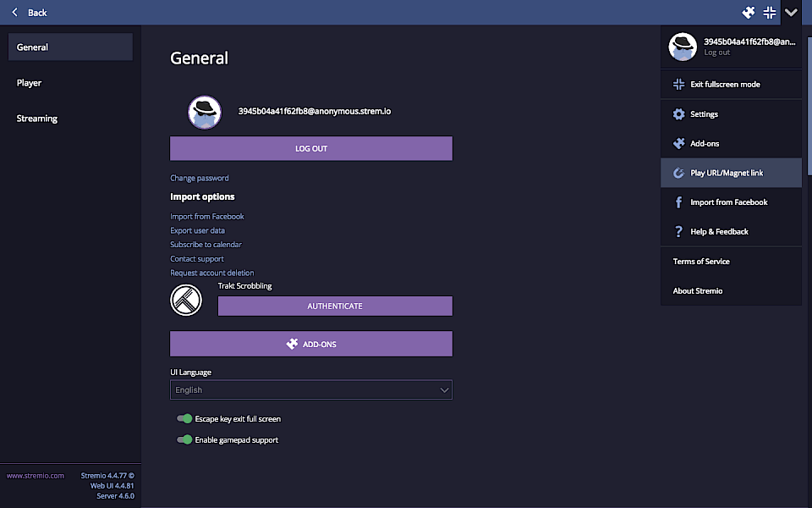
Task: Click the Back text label
Action: tap(37, 13)
